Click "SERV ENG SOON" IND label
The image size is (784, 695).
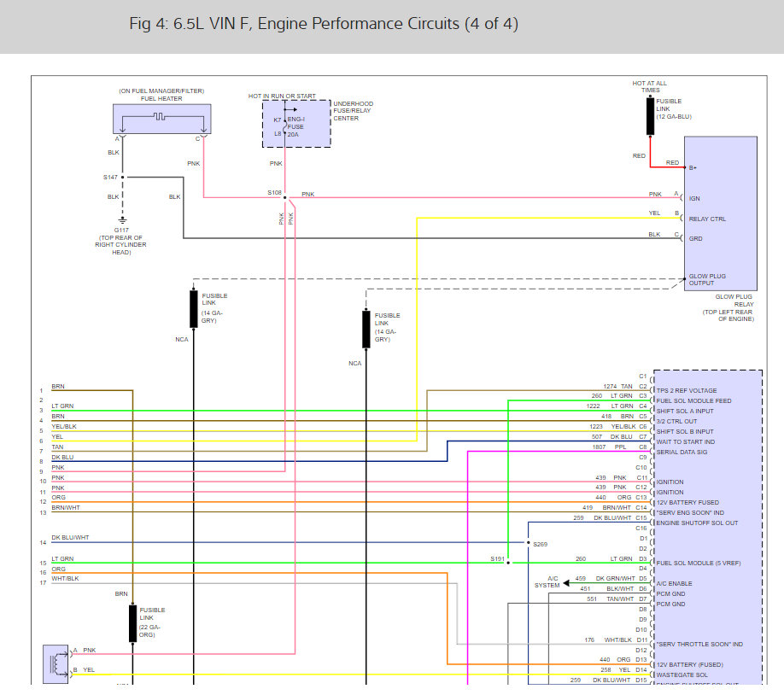coord(690,513)
